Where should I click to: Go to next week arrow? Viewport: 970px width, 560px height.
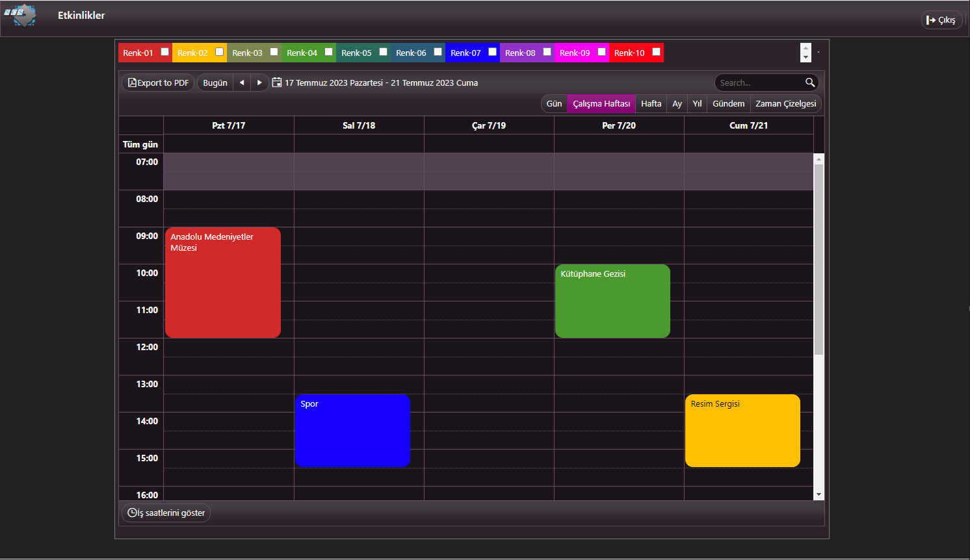[x=259, y=83]
